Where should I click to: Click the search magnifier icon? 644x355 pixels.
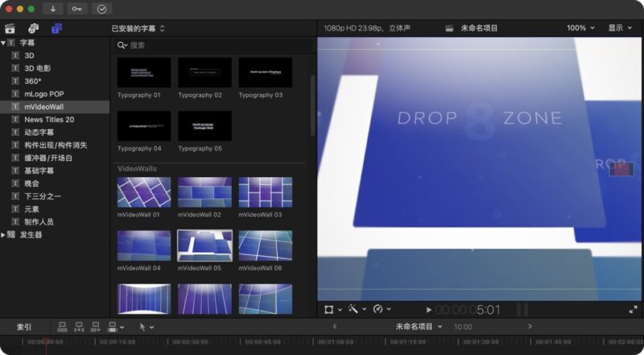tap(122, 45)
